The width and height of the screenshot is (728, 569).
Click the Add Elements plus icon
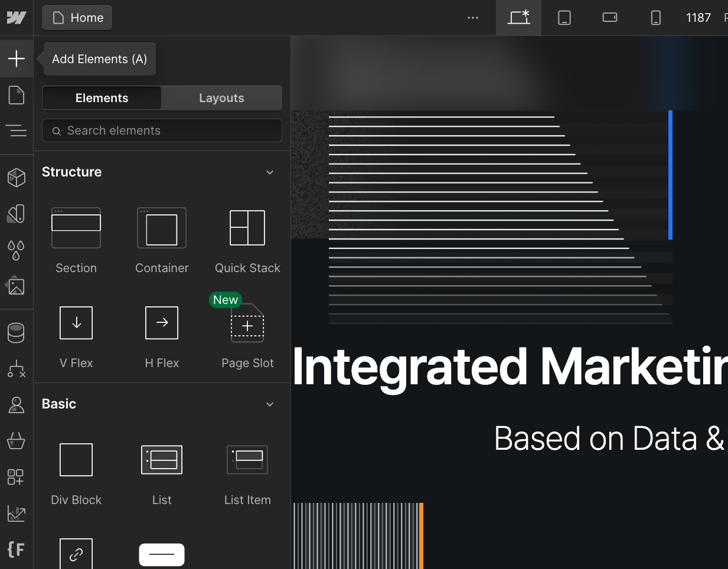tap(17, 58)
